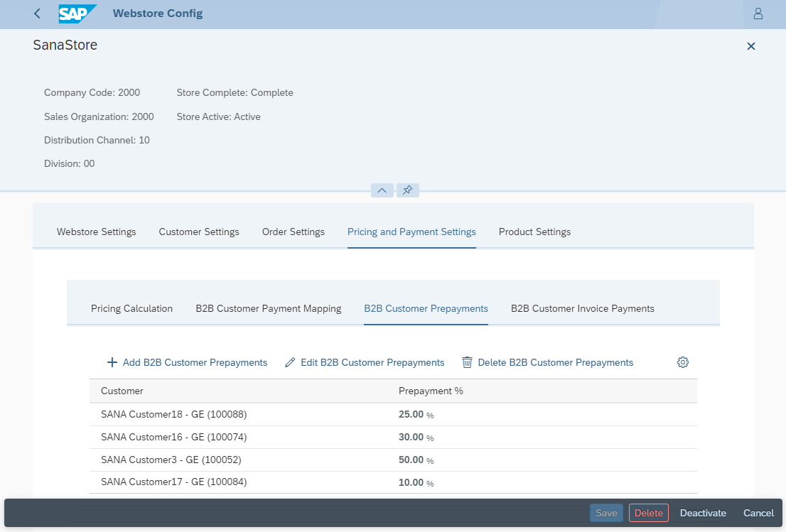Open B2B Customer Payment Mapping sub-tab
Viewport: 786px width, 532px height.
pos(268,308)
